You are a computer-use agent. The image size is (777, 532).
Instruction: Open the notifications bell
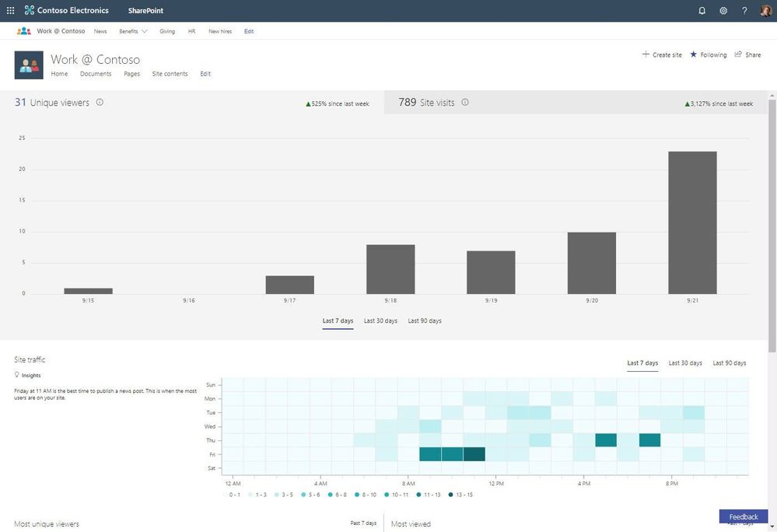702,10
